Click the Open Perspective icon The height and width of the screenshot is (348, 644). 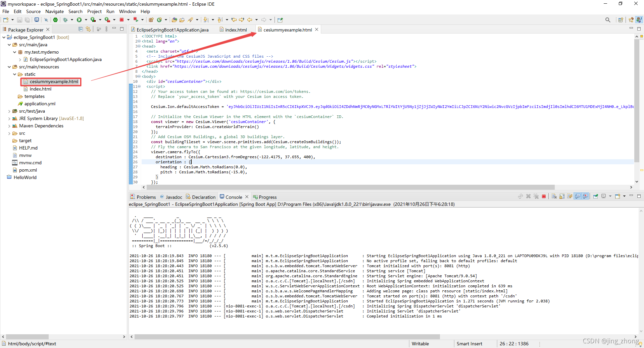(621, 20)
